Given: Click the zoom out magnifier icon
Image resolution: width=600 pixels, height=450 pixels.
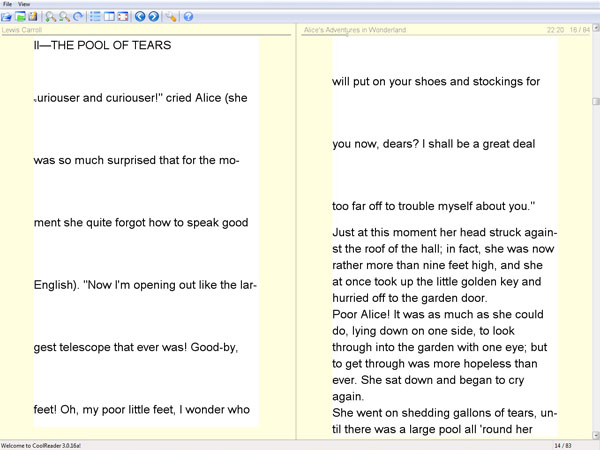Looking at the screenshot, I should click(x=64, y=16).
